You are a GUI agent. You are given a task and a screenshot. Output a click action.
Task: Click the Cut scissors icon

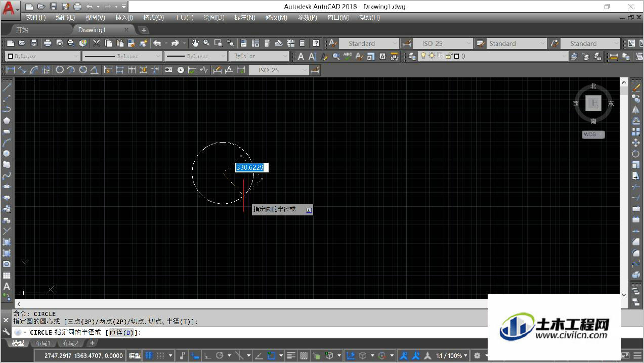(x=96, y=43)
